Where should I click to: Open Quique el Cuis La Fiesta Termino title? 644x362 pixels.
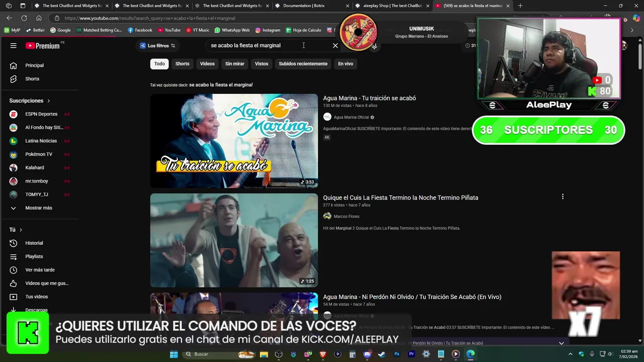[x=400, y=198]
